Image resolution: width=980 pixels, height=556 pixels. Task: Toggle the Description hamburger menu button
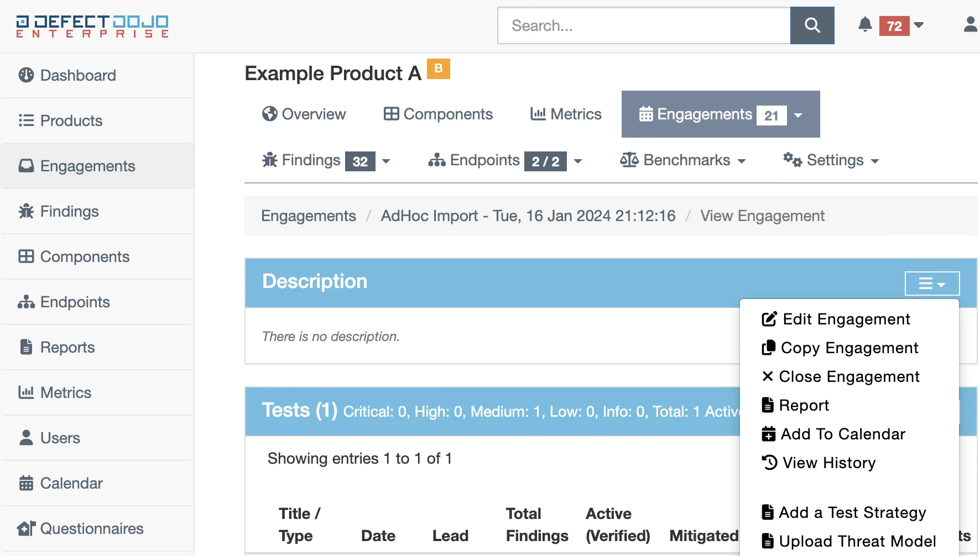932,284
